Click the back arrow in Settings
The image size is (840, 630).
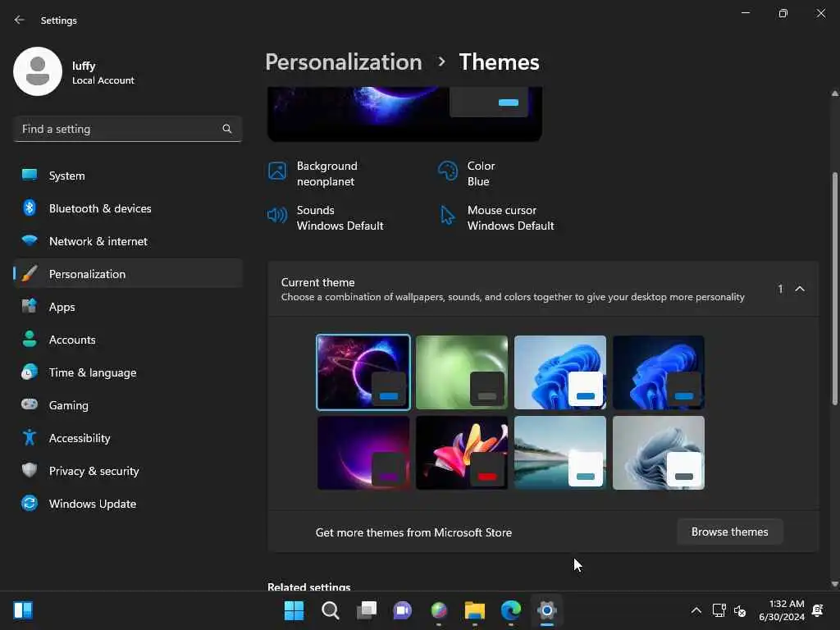20,20
